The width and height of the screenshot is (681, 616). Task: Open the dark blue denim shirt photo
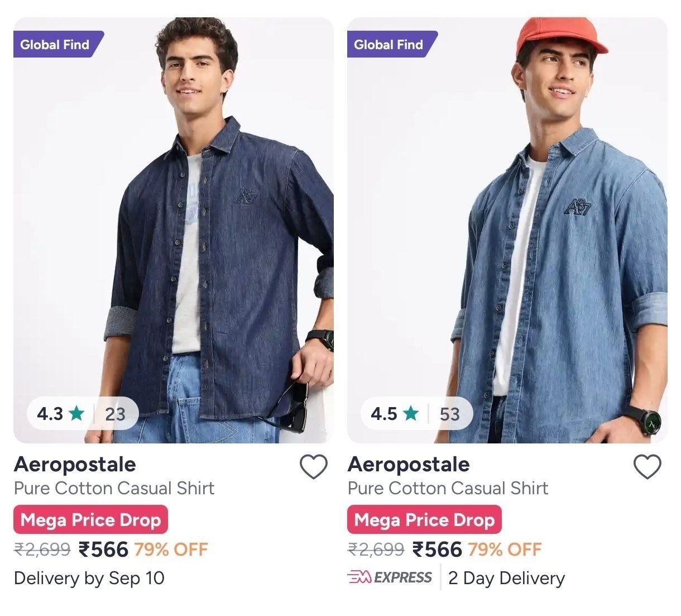174,230
